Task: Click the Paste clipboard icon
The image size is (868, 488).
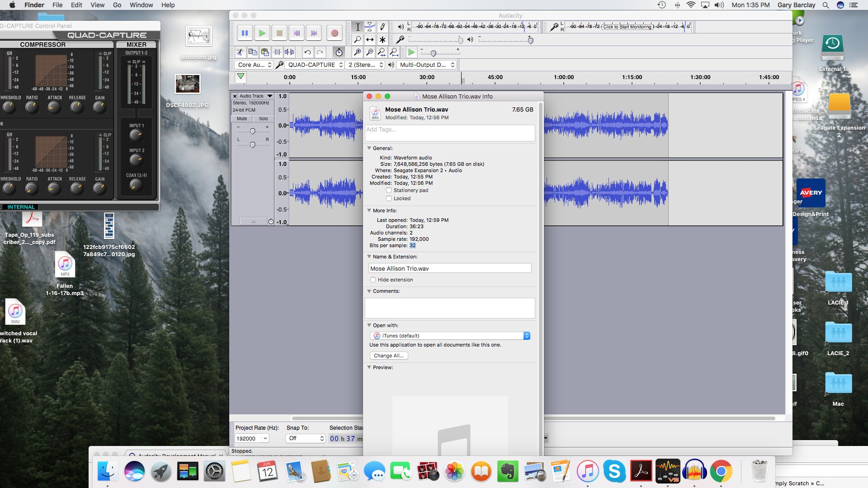Action: (x=265, y=52)
